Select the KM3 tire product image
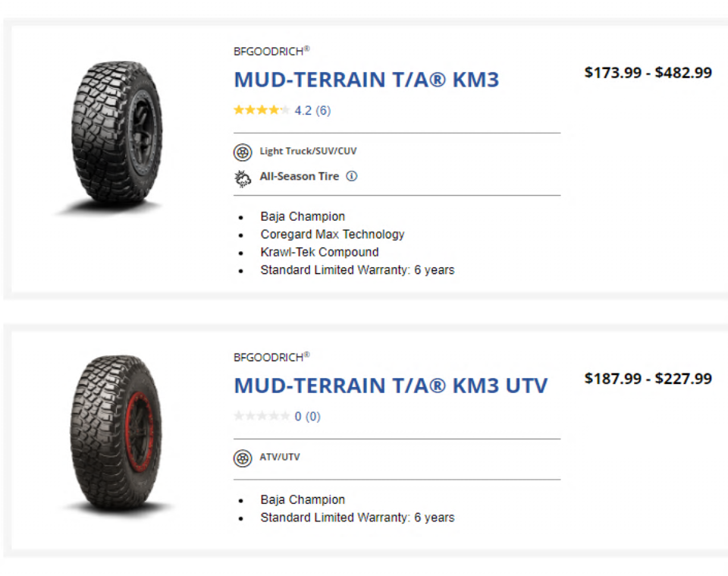This screenshot has height=576, width=728. pyautogui.click(x=117, y=134)
